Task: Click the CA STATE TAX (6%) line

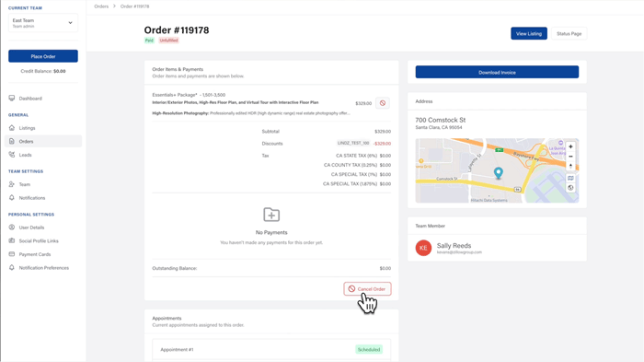Action: 363,156
